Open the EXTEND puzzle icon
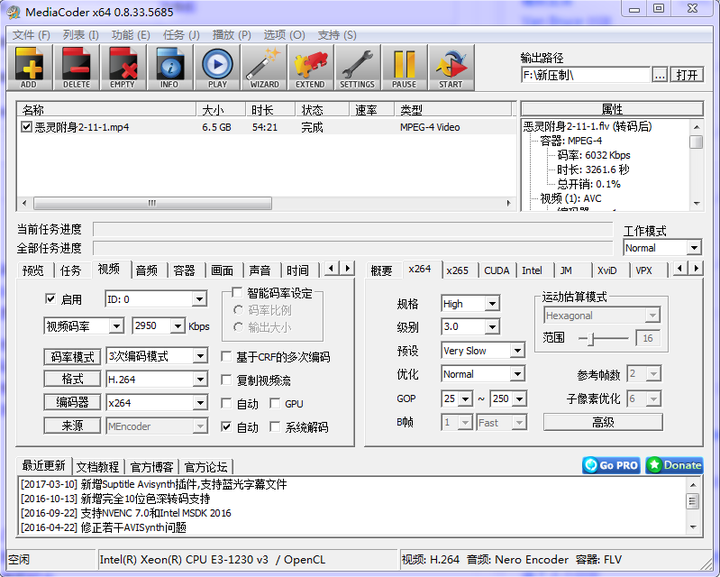This screenshot has height=577, width=720. [x=310, y=67]
